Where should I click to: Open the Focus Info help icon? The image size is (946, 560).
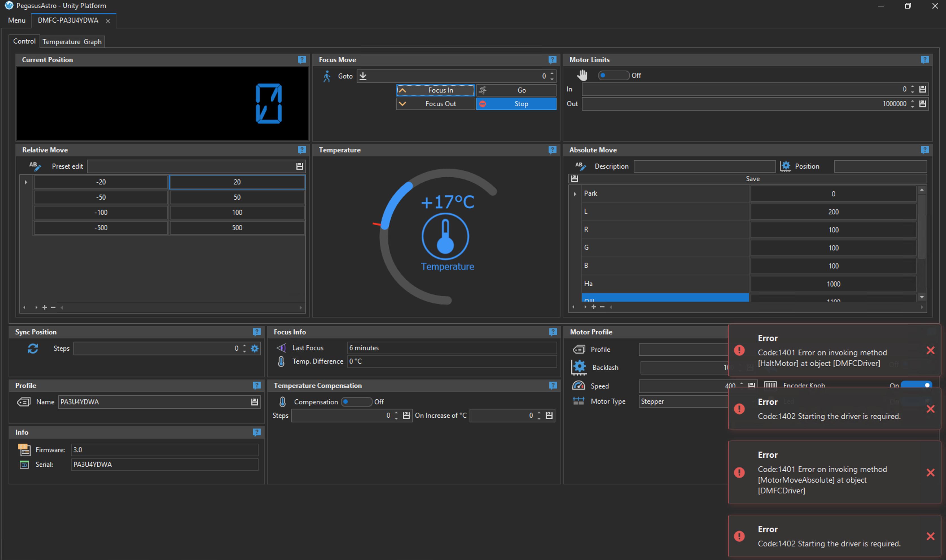(x=553, y=332)
